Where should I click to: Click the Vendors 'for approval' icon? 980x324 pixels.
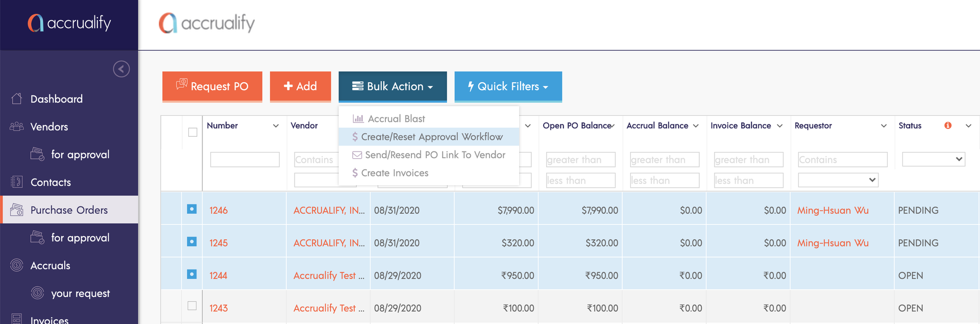(38, 154)
